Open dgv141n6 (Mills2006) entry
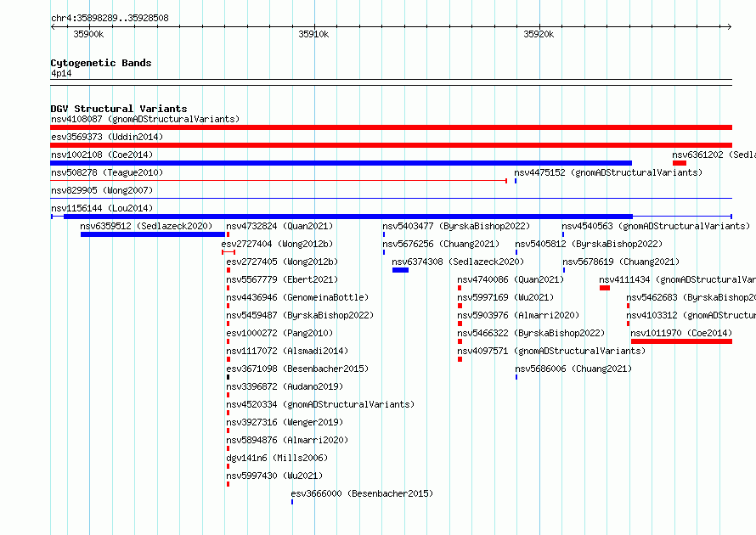This screenshot has height=535, width=756. [277, 458]
